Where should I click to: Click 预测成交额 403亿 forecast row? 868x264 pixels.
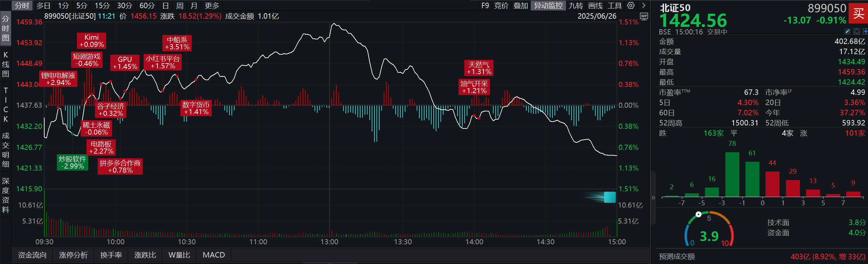(762, 257)
